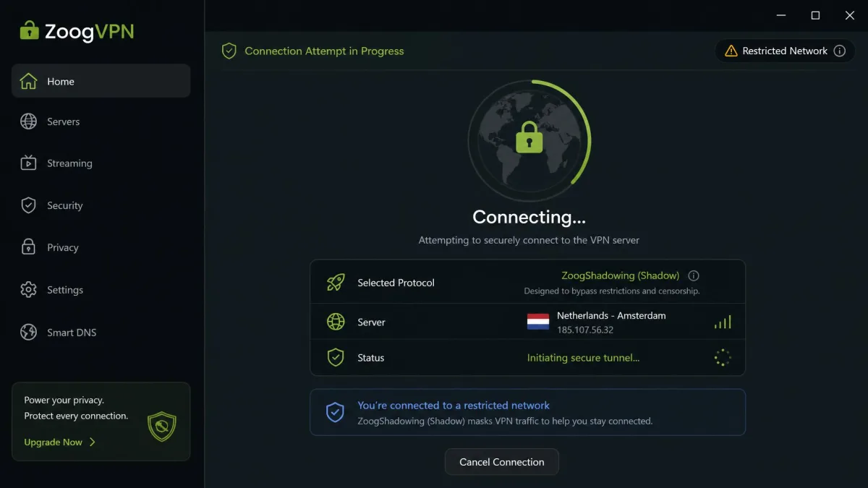
Task: Click the blue shield icon in restricted network notice
Action: (334, 413)
